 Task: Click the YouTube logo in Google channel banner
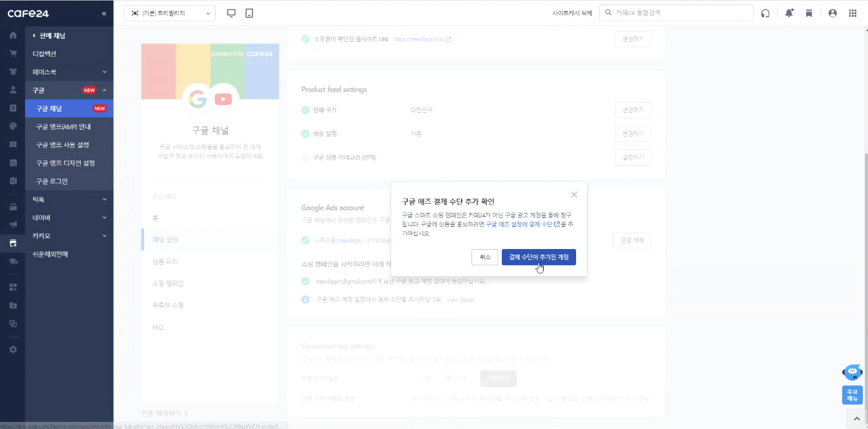(x=223, y=99)
